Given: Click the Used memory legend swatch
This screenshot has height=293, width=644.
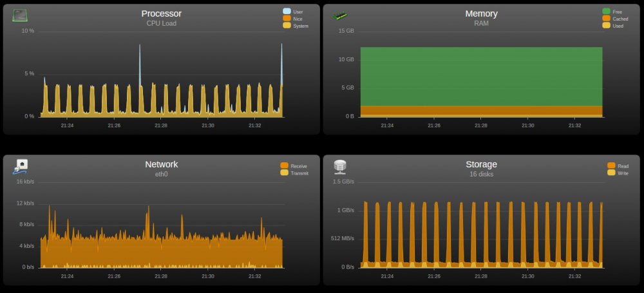Looking at the screenshot, I should (x=606, y=26).
